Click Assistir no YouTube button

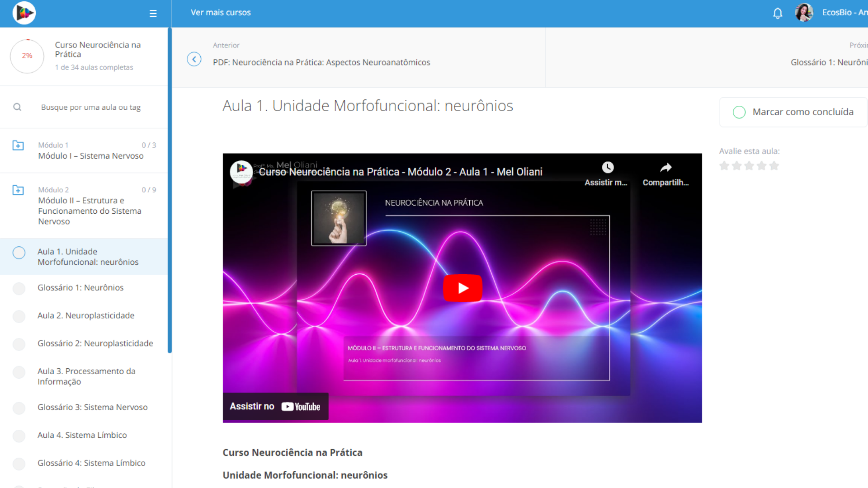275,406
